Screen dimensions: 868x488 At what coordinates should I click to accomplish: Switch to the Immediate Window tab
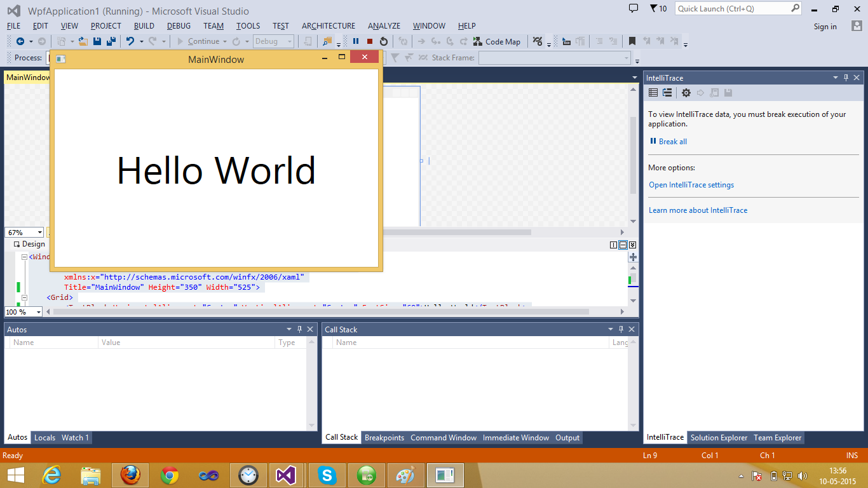click(516, 438)
